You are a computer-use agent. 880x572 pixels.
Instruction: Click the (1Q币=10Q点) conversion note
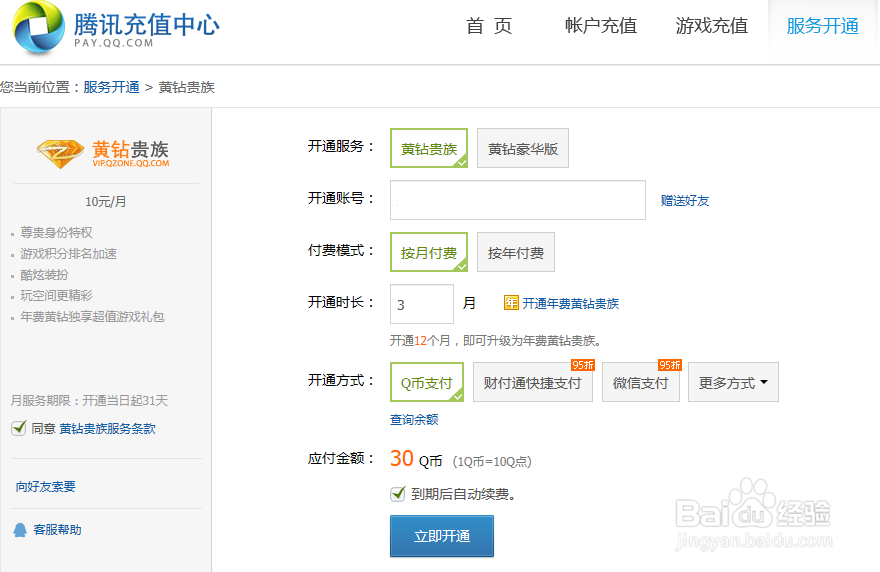pos(492,461)
